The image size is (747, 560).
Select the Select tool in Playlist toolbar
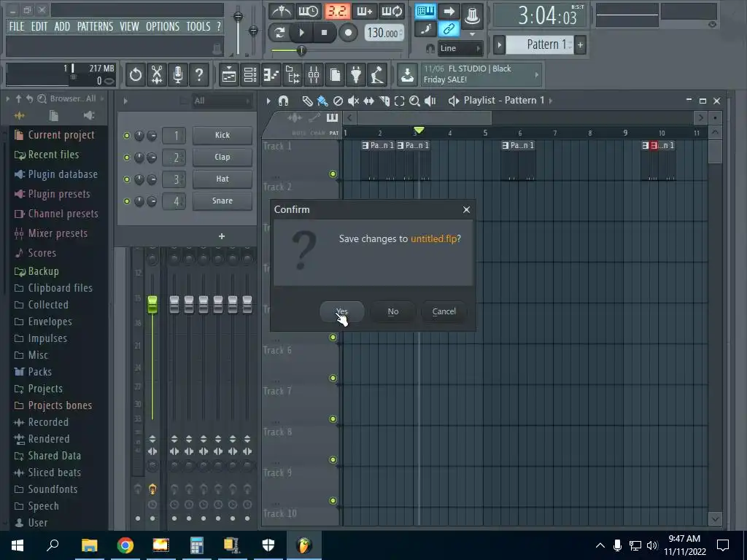coord(399,101)
